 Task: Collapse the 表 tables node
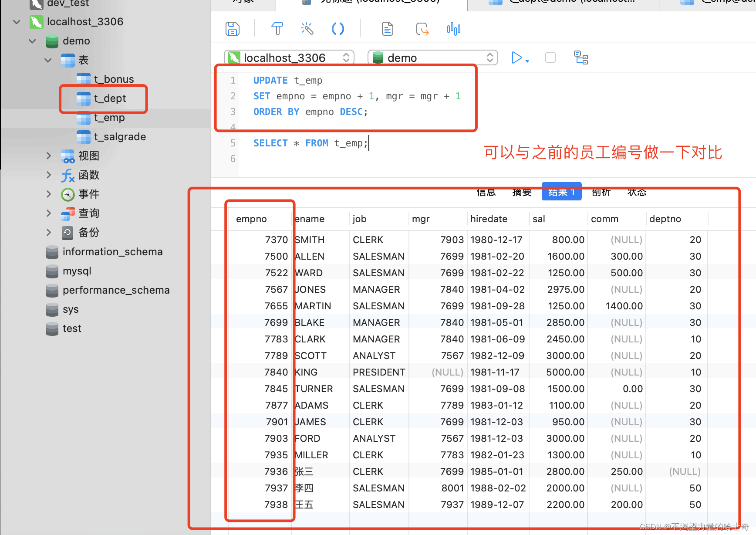pyautogui.click(x=48, y=60)
